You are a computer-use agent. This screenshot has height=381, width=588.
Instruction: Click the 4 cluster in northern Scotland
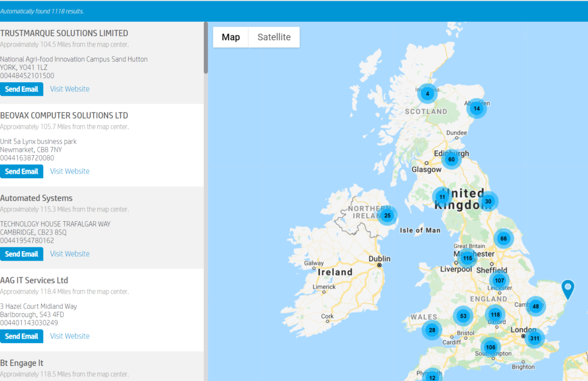[x=427, y=94]
